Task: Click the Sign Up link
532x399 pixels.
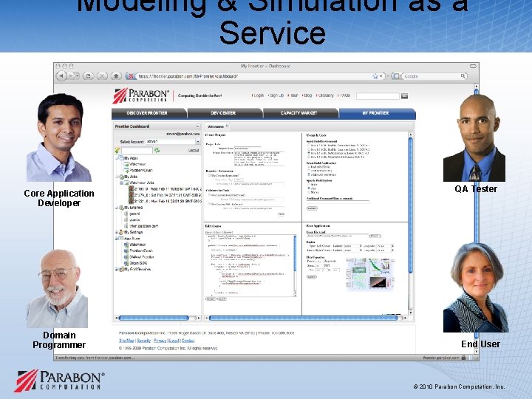Action: [276, 95]
